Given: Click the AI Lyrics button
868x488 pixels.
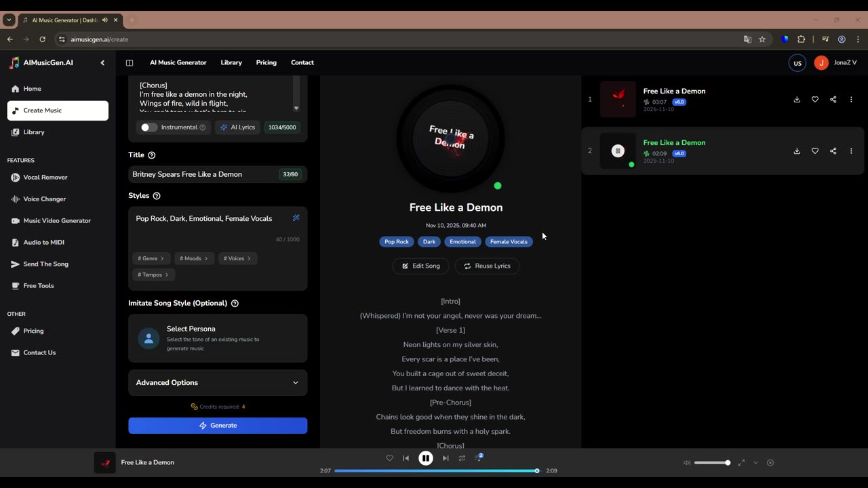Looking at the screenshot, I should pyautogui.click(x=237, y=127).
